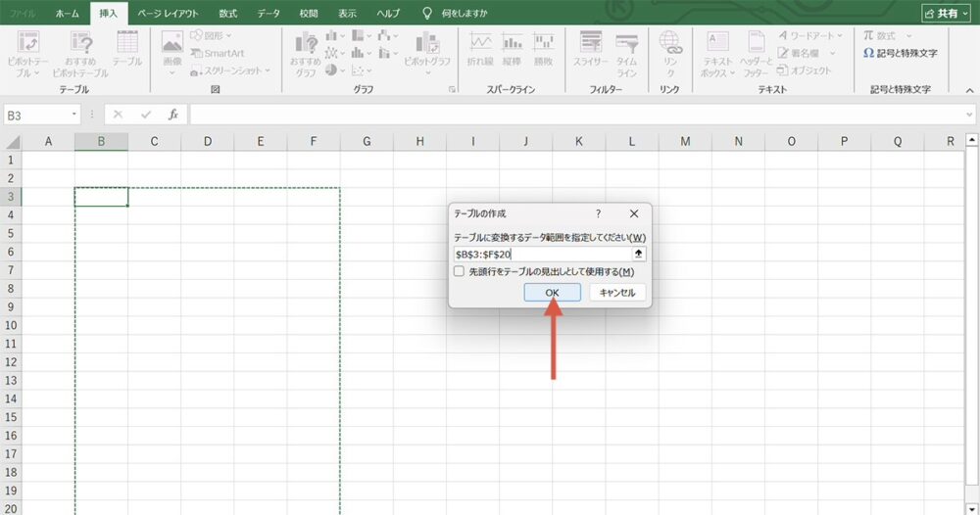Open the Help (ヘルプ) tab
980x515 pixels.
[387, 13]
